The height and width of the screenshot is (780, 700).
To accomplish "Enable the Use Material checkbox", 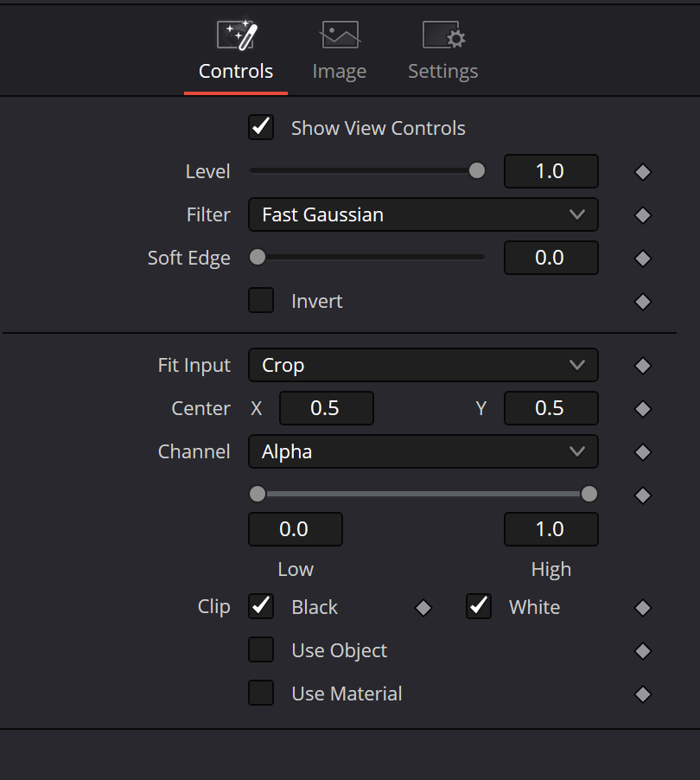I will click(x=261, y=693).
